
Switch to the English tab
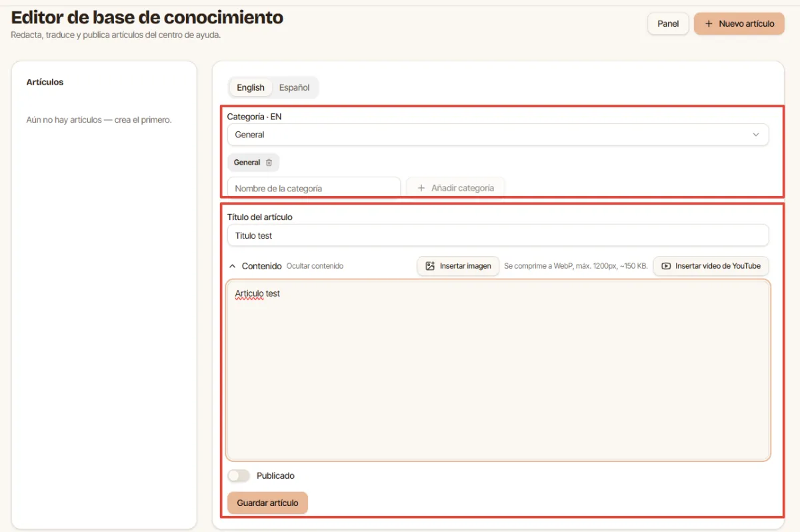(x=251, y=87)
